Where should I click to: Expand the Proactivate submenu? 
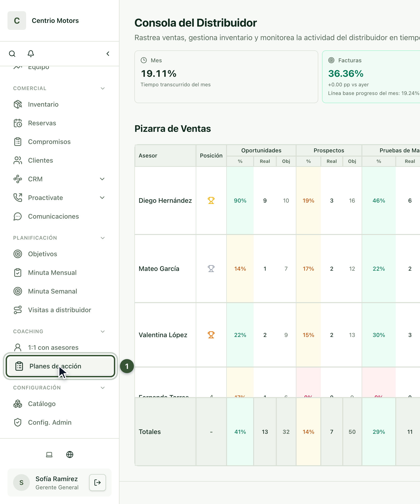pyautogui.click(x=102, y=198)
